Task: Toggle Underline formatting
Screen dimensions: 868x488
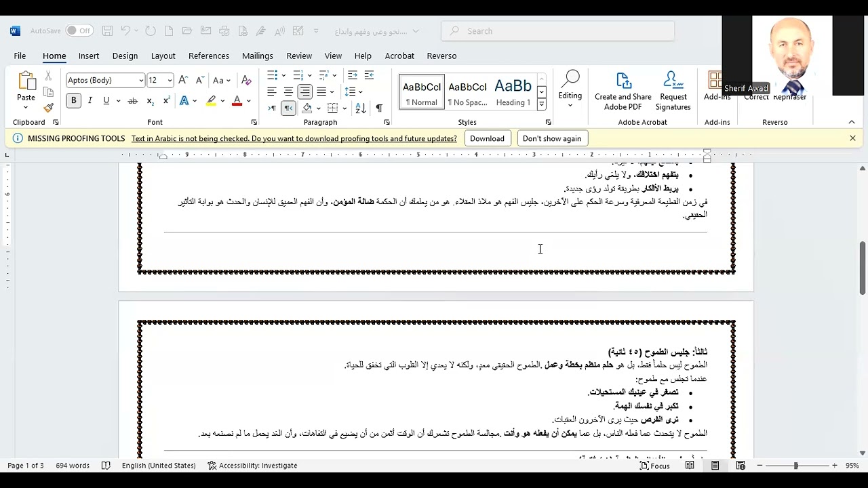Action: click(106, 101)
